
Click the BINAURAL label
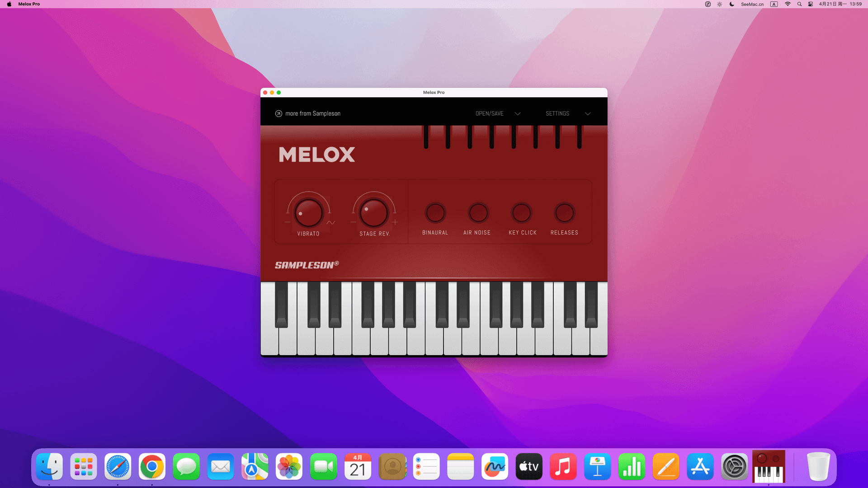click(x=435, y=233)
